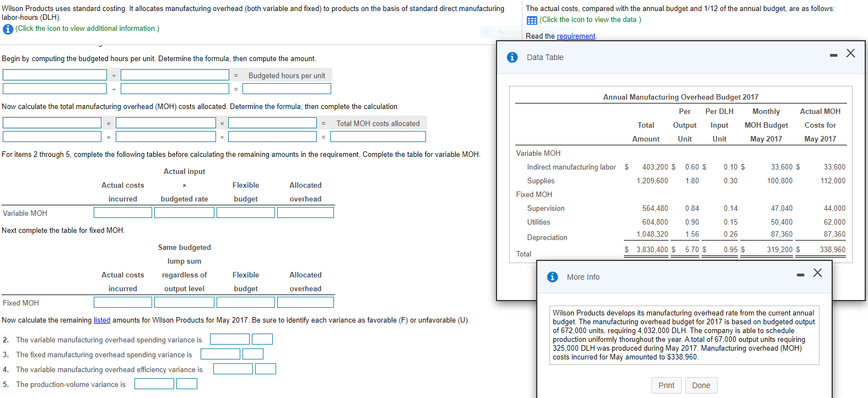Click the Done button
Image resolution: width=868 pixels, height=398 pixels.
point(701,385)
